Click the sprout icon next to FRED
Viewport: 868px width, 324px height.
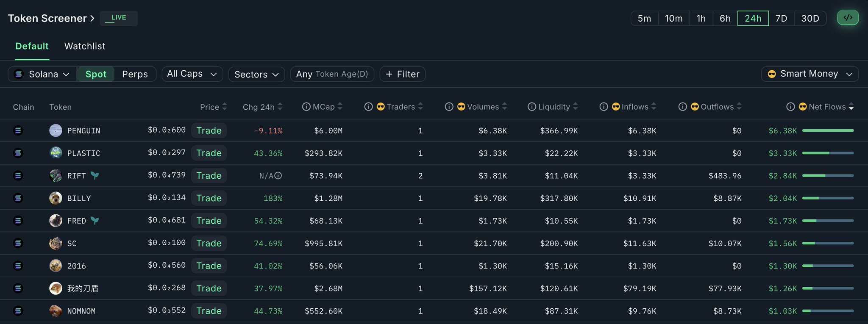click(x=95, y=221)
